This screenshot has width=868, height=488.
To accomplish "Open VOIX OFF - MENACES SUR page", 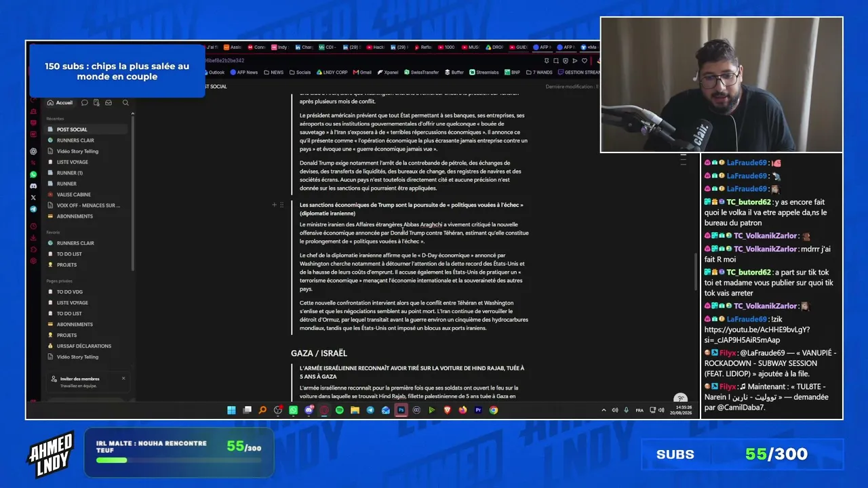I will (x=86, y=205).
